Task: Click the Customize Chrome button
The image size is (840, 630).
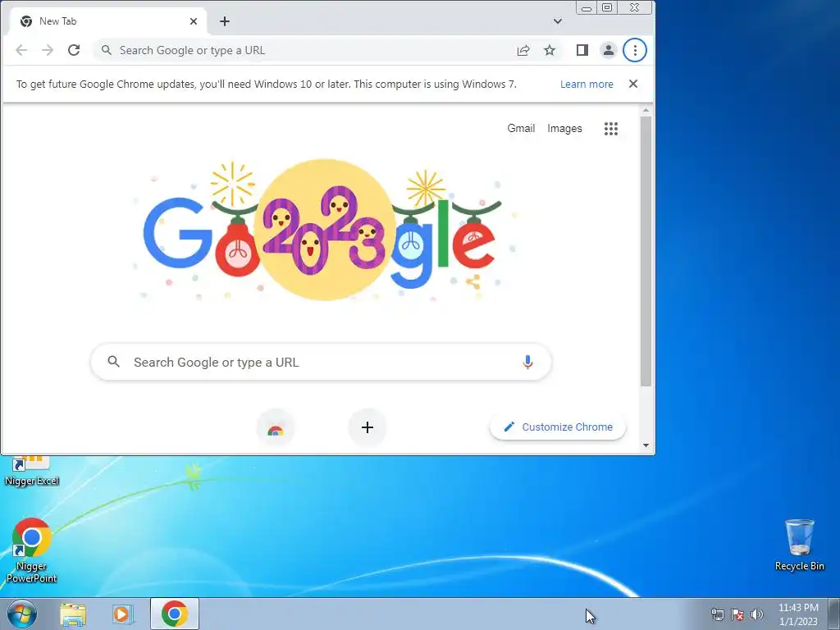Action: point(558,427)
